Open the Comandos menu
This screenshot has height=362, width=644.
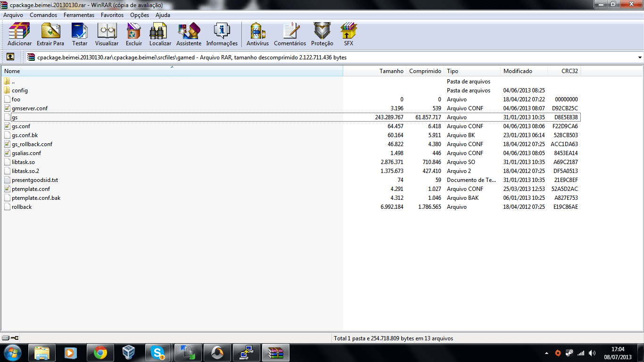(x=43, y=15)
